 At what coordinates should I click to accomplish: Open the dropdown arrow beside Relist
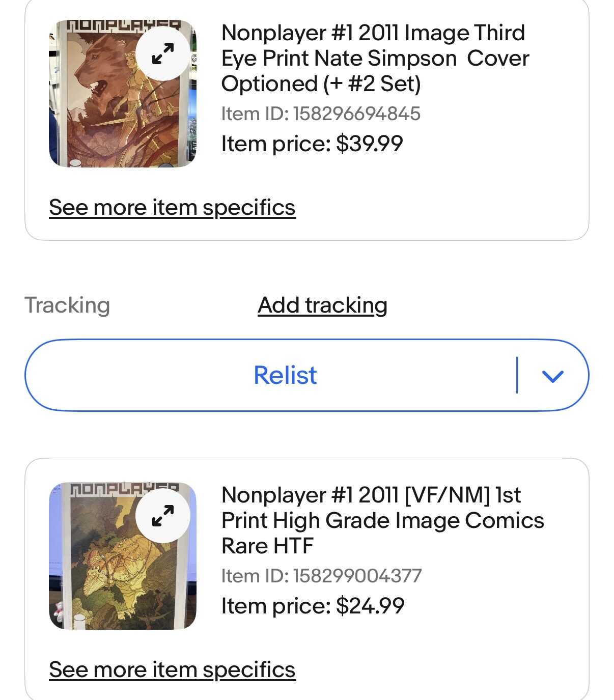[x=552, y=376]
